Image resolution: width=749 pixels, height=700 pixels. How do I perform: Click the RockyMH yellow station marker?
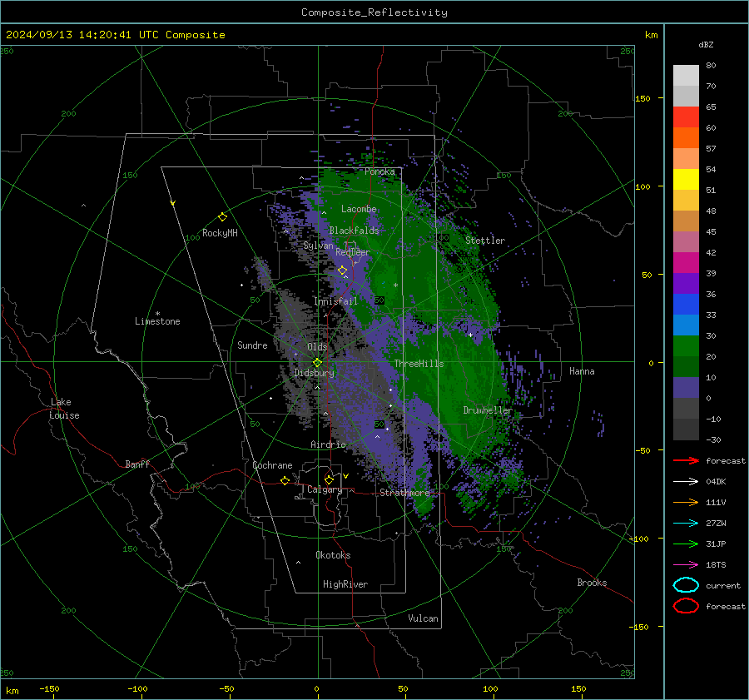pos(222,217)
